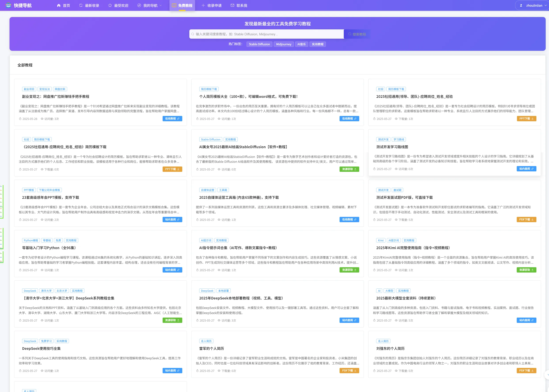The height and width of the screenshot is (392, 549).
Task: Click the home icon beside 首页
Action: (59, 5)
